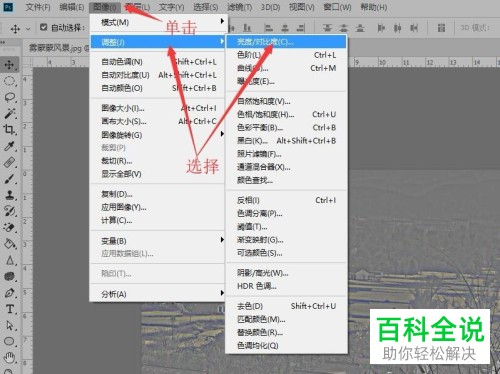500x374 pixels.
Task: Switch to the 雾蒙蒙风景.jpg document tab
Action: click(58, 48)
